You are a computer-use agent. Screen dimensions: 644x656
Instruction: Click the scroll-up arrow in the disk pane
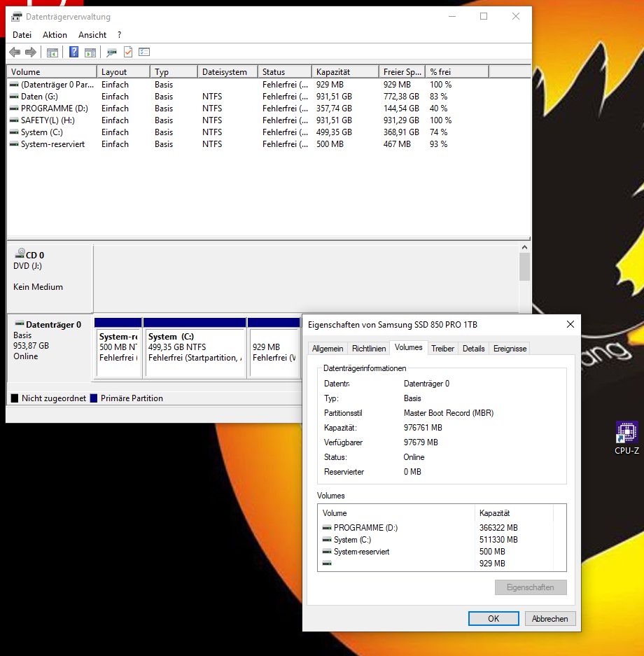(x=524, y=248)
